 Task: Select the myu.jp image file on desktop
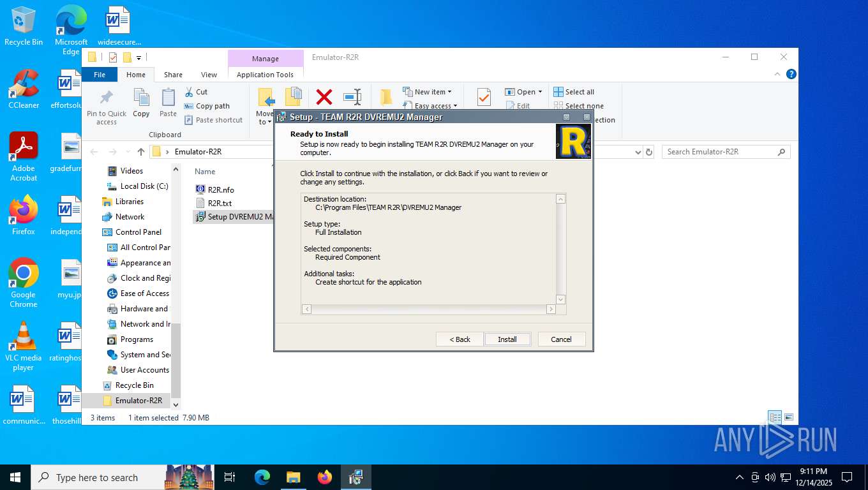click(69, 279)
